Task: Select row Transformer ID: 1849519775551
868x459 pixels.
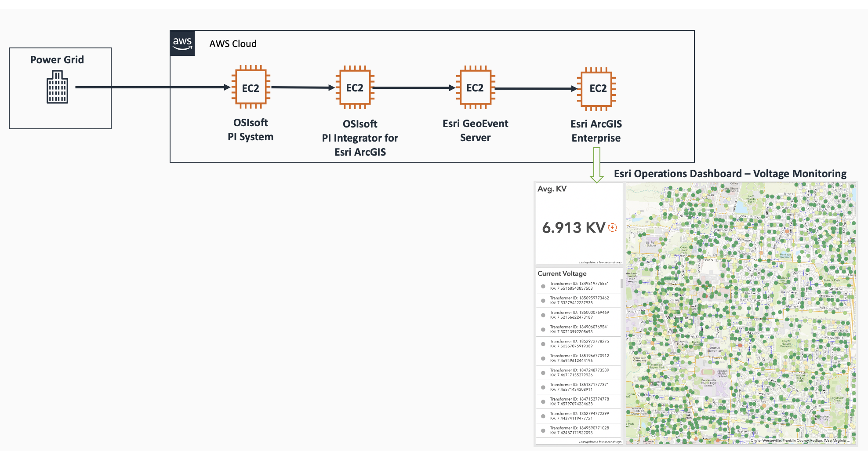Action: (x=578, y=286)
